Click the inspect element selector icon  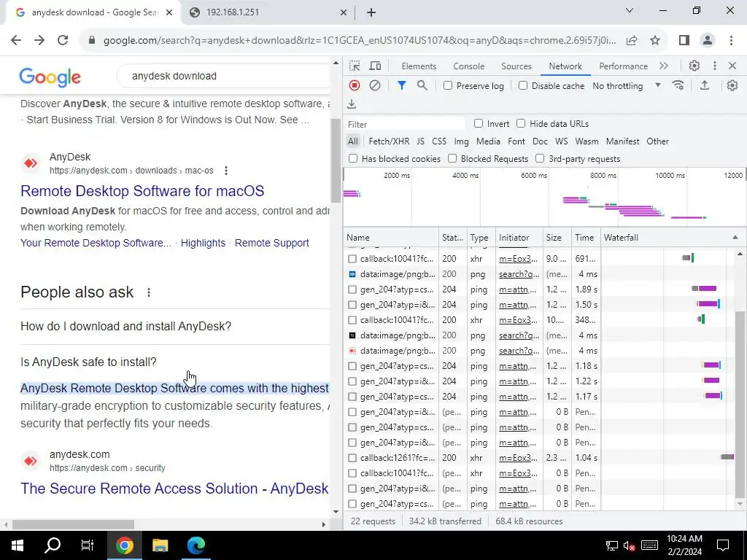(355, 66)
